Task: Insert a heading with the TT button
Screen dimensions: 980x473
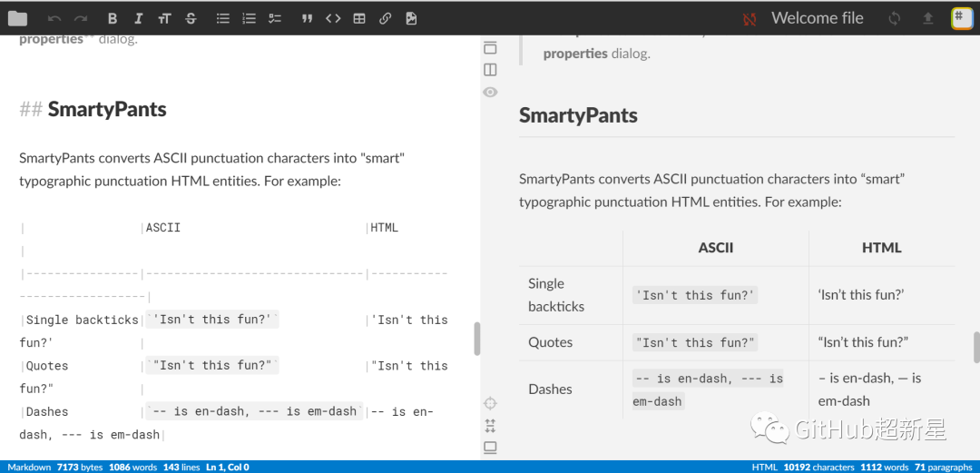Action: click(x=164, y=19)
